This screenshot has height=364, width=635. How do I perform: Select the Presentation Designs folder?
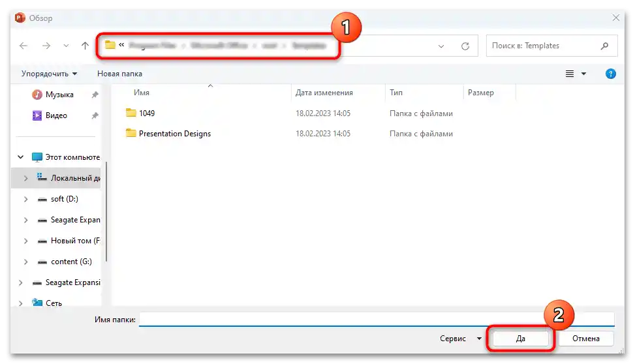coord(174,134)
